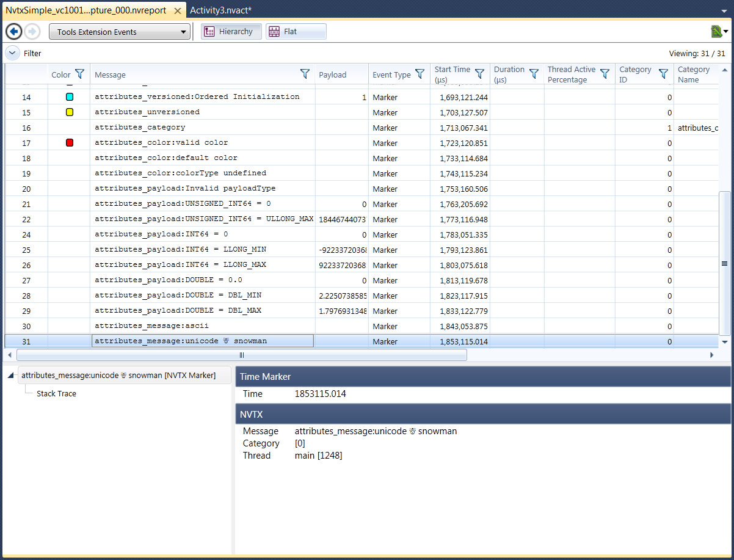Switch to Flat view
The height and width of the screenshot is (560, 734).
296,32
